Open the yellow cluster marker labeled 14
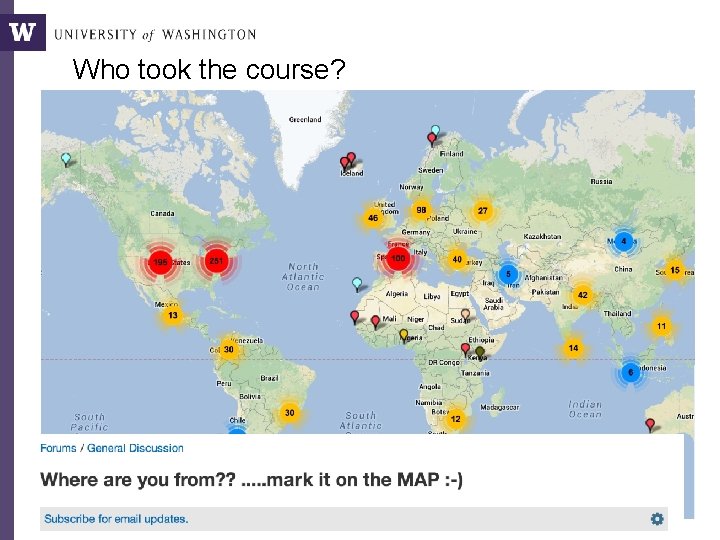The height and width of the screenshot is (540, 720). pyautogui.click(x=573, y=348)
